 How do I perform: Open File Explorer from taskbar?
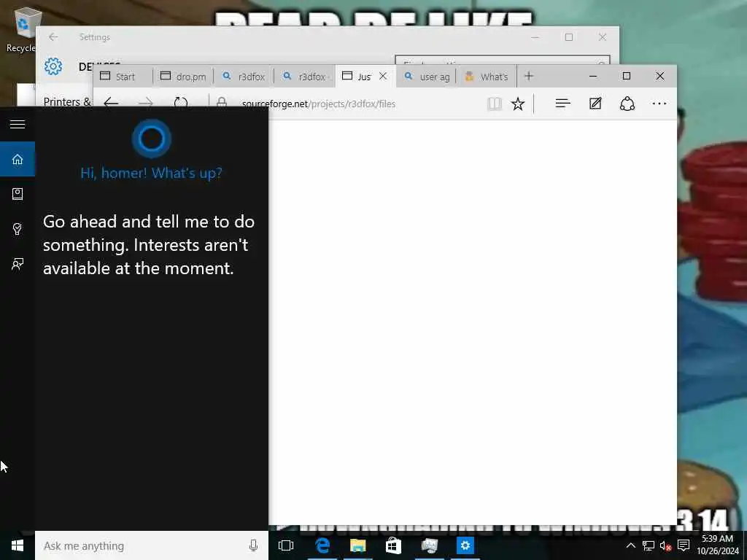tap(357, 545)
